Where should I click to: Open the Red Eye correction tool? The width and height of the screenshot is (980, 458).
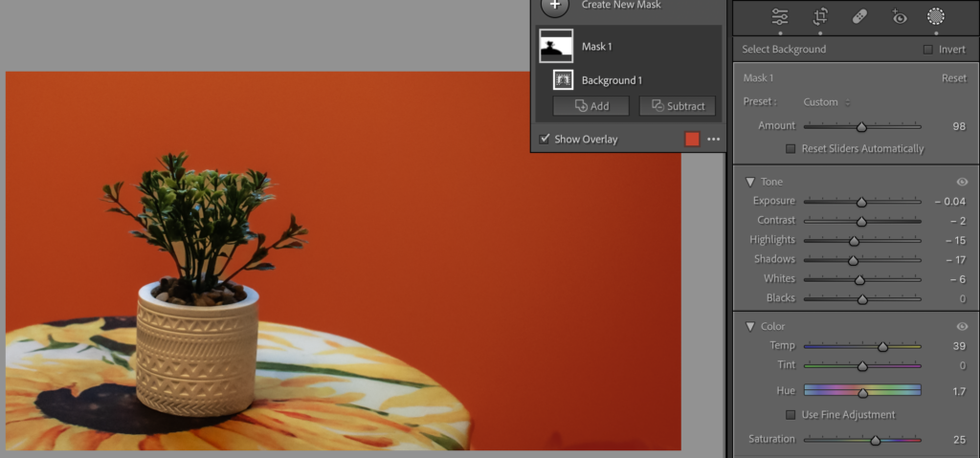[x=898, y=17]
